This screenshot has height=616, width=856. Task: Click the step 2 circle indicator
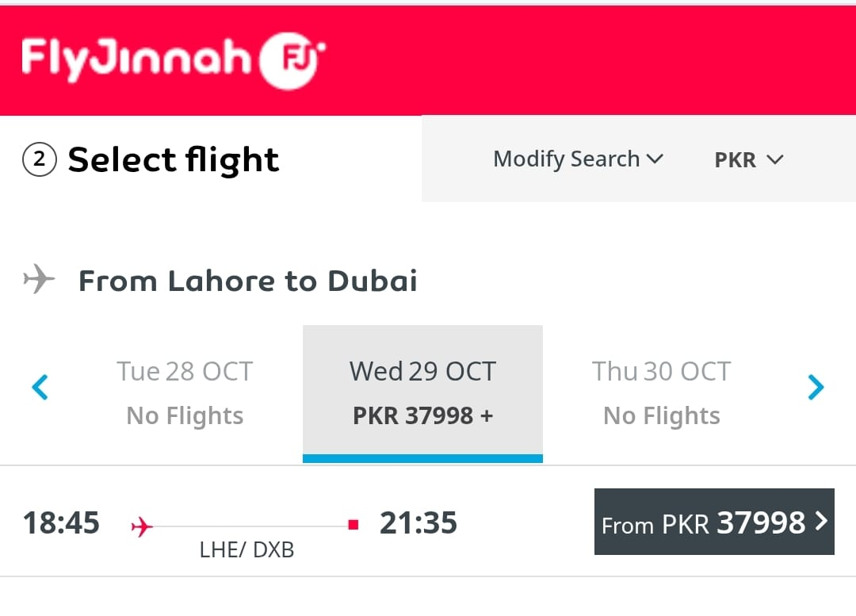(39, 161)
